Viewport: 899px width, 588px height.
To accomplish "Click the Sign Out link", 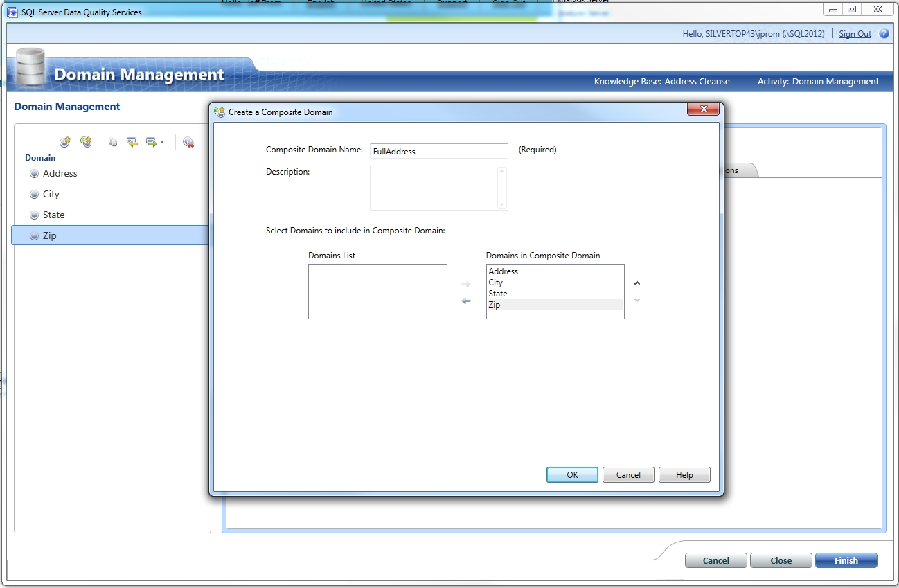I will [855, 34].
